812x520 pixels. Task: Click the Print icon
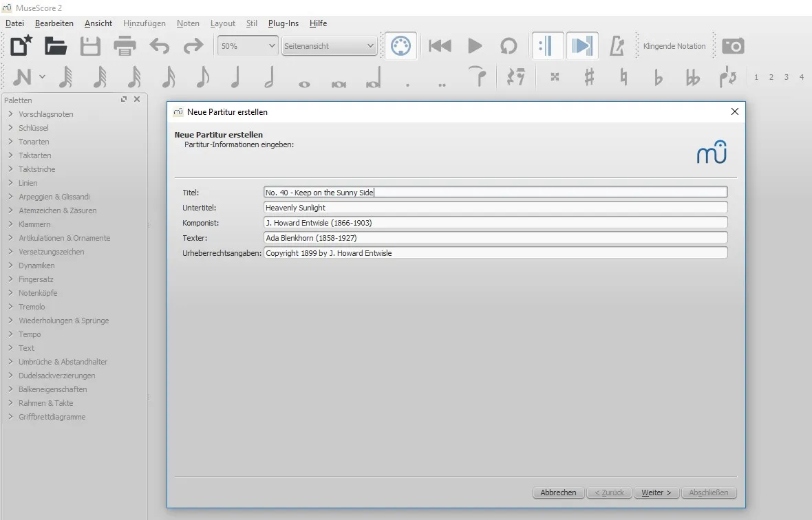[x=125, y=46]
